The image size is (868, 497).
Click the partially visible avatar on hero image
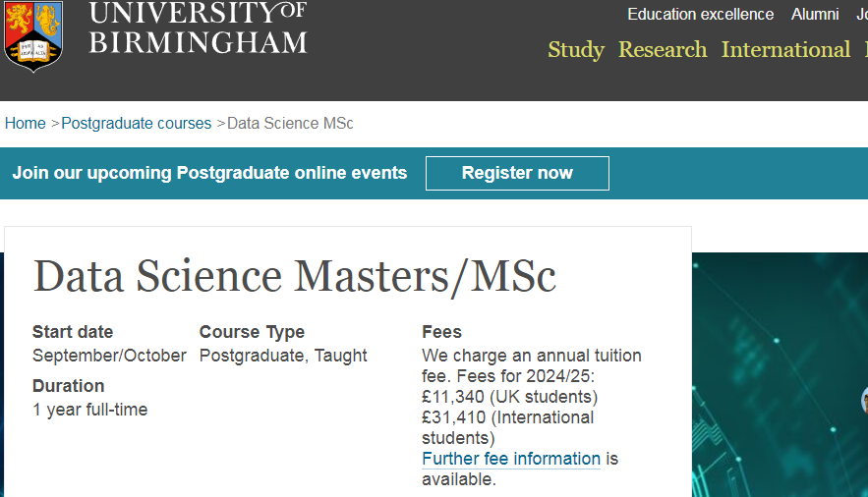pos(863,400)
